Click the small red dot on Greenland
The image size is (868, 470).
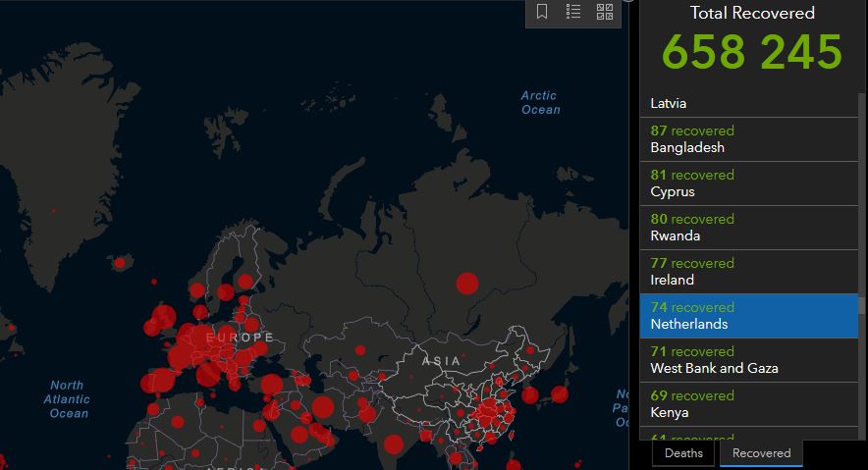[x=54, y=211]
